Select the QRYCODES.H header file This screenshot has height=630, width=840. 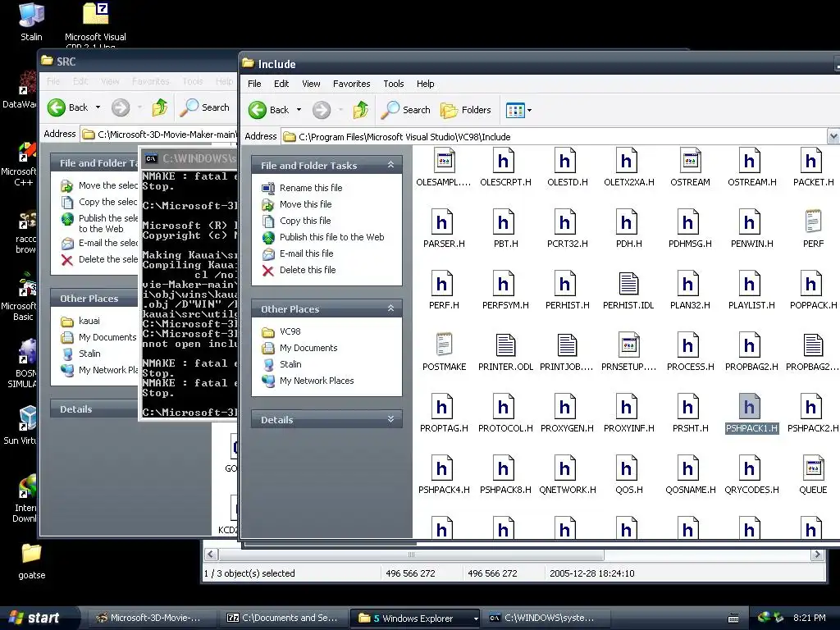coord(751,475)
